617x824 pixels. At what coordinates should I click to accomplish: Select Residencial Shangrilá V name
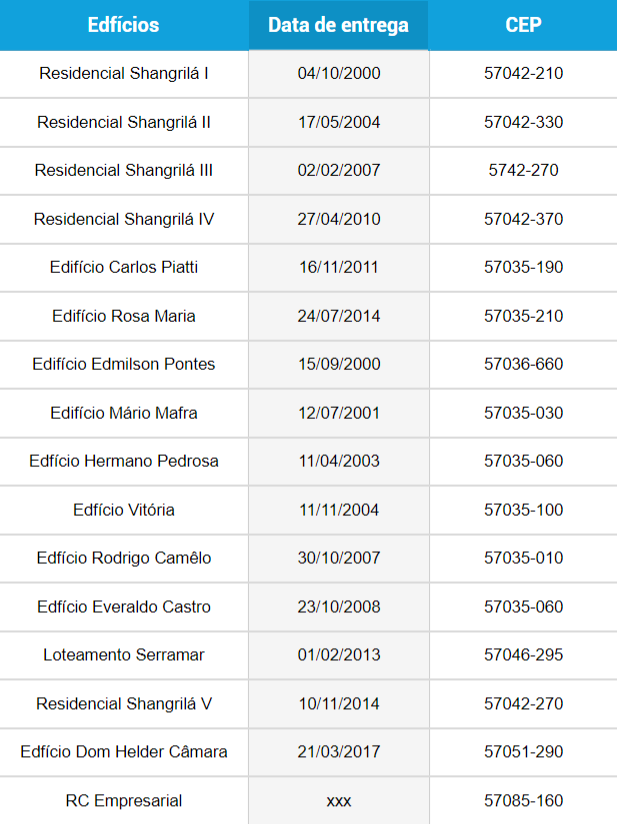tap(124, 704)
